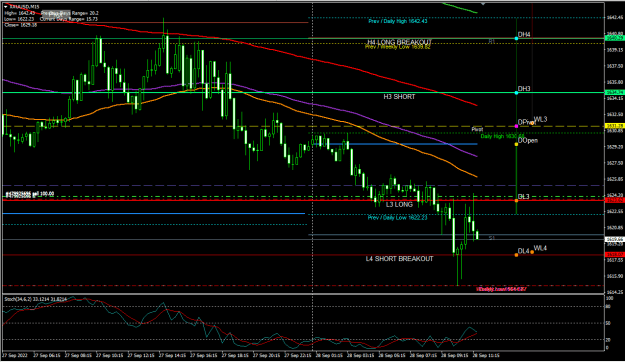This screenshot has height=362, width=625.
Task: Click the R1 resistance label
Action: pos(492,41)
